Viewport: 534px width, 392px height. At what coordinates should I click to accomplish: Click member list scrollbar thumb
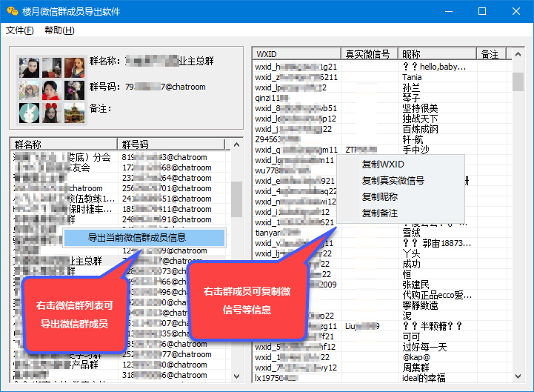click(x=518, y=82)
